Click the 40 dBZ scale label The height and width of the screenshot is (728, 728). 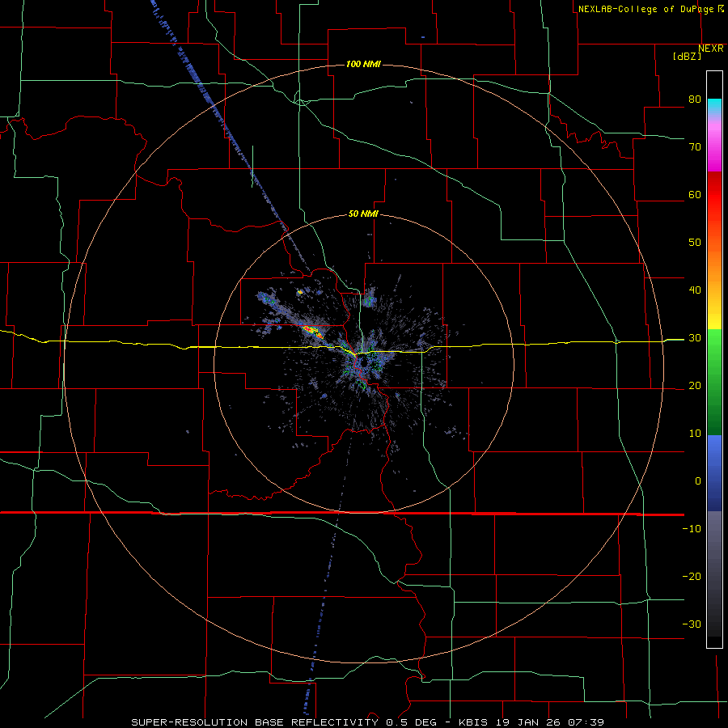pyautogui.click(x=695, y=290)
